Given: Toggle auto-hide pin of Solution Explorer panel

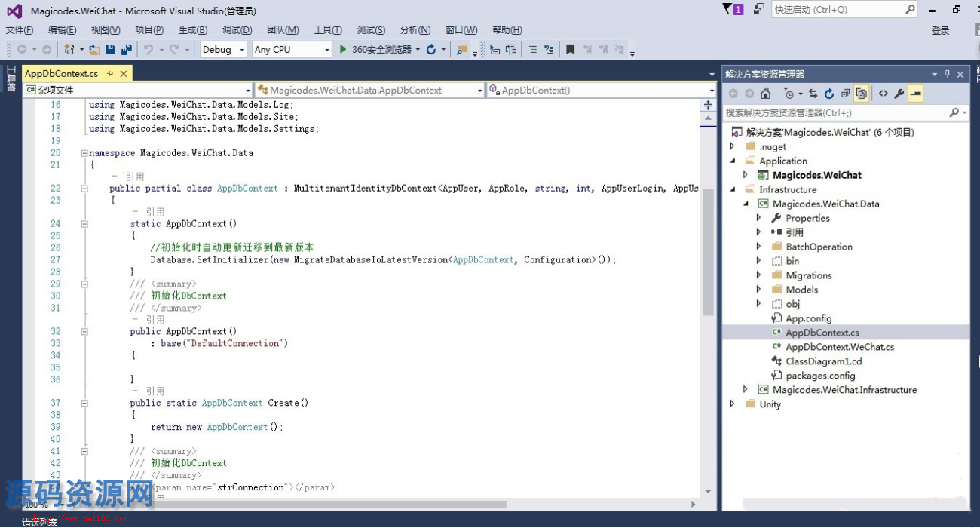Looking at the screenshot, I should pyautogui.click(x=948, y=74).
